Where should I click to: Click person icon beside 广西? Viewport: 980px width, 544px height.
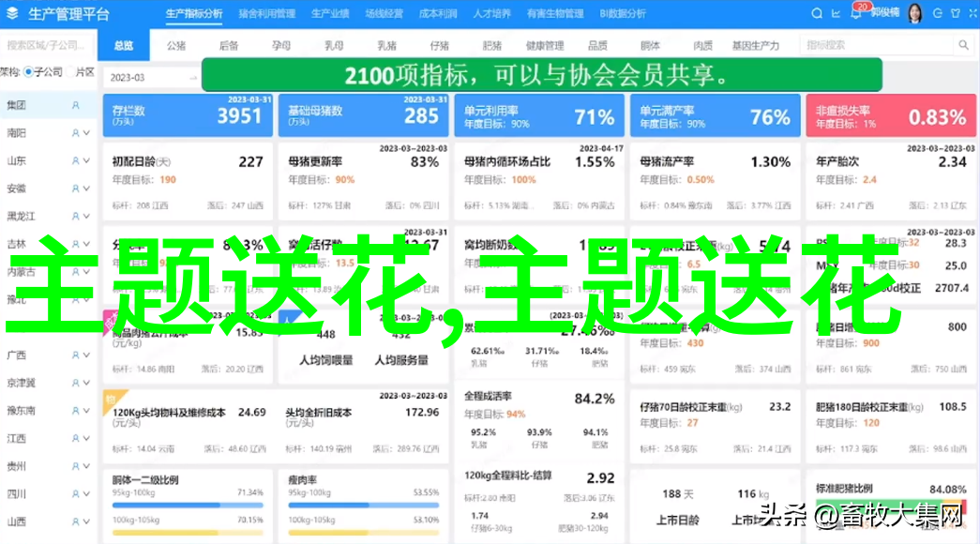click(x=76, y=355)
